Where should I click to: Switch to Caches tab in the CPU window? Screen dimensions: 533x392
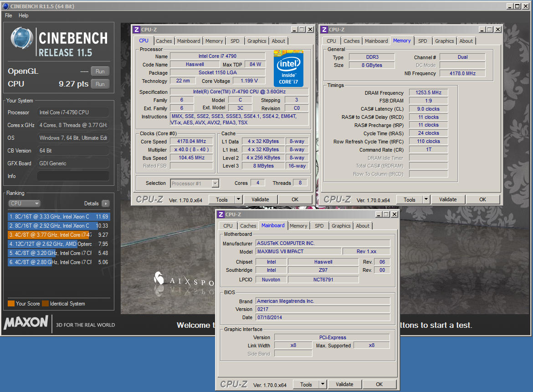(164, 41)
